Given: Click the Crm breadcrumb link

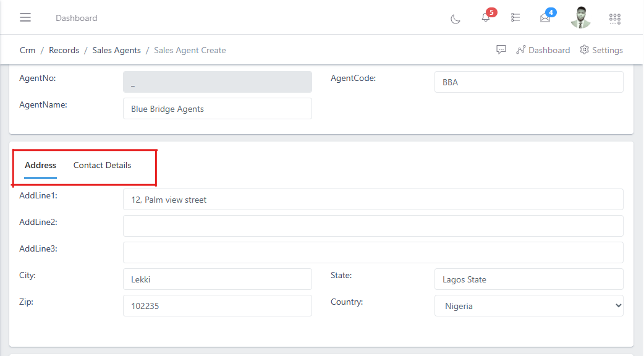Looking at the screenshot, I should [x=27, y=49].
